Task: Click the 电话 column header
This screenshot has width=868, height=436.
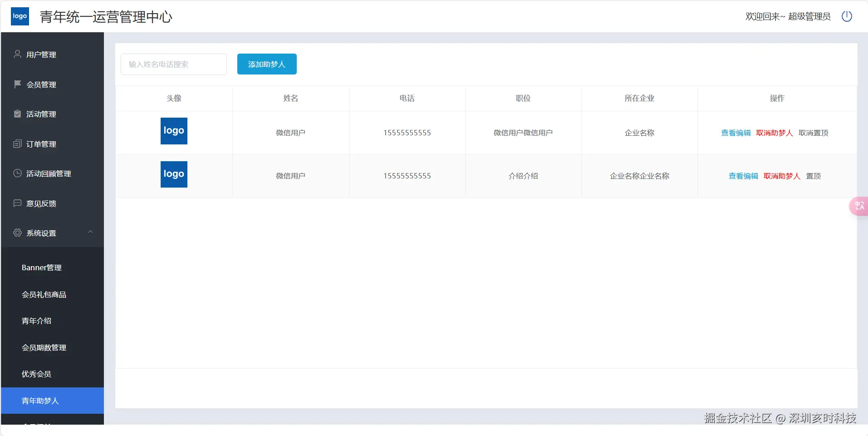Action: coord(407,98)
